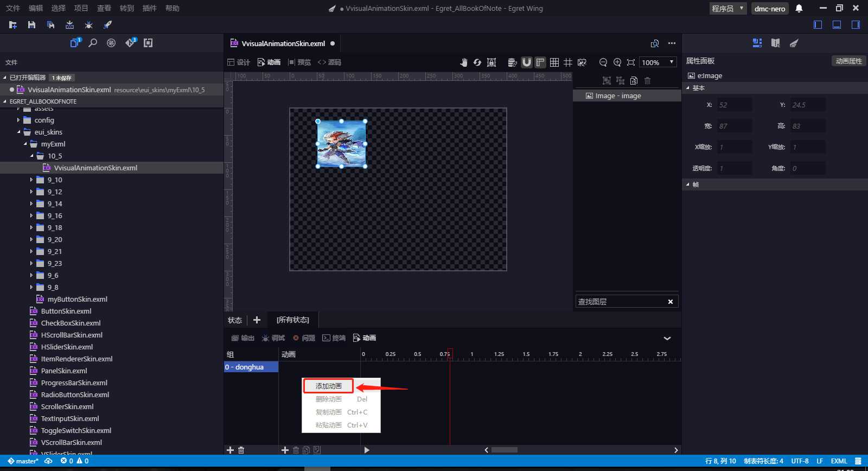
Task: Select the Image - image layer
Action: pyautogui.click(x=627, y=96)
